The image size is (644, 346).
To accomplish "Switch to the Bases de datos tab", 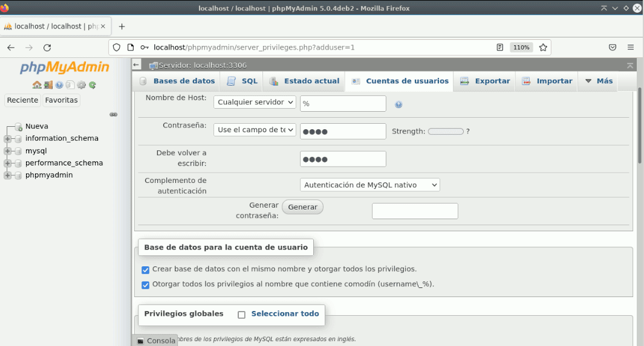I will [177, 81].
